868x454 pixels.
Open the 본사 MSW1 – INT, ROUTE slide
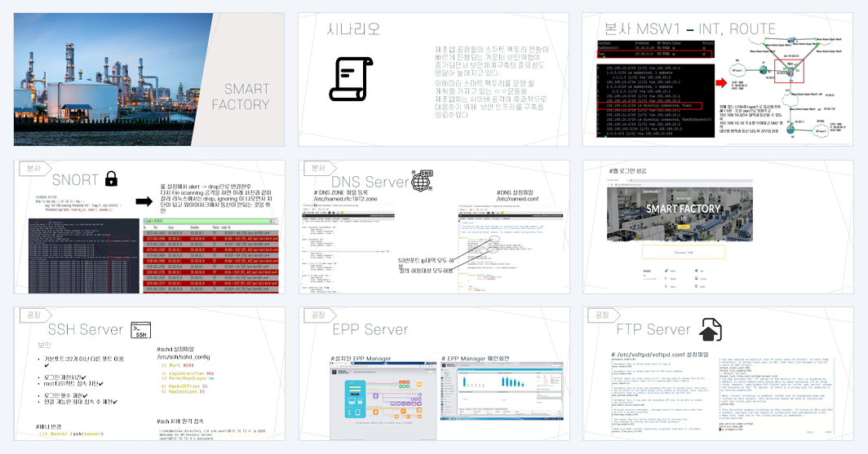click(x=717, y=80)
